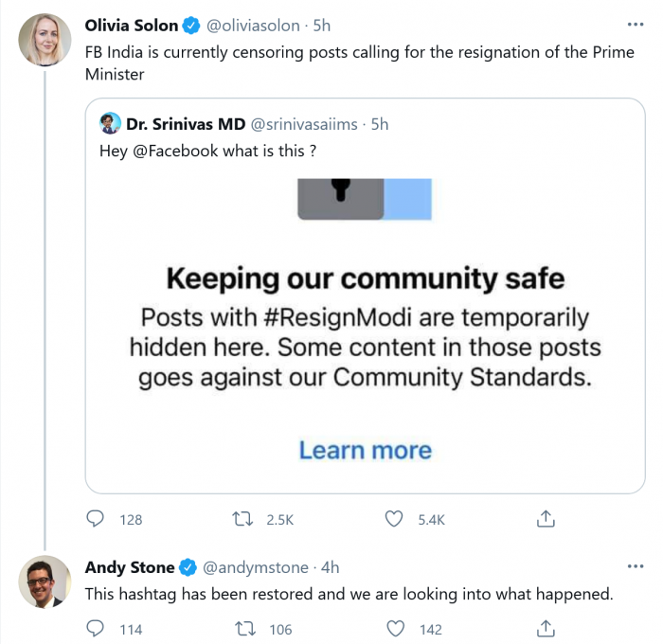
Task: Retweet Andy Stone's tweet
Action: pos(243,629)
